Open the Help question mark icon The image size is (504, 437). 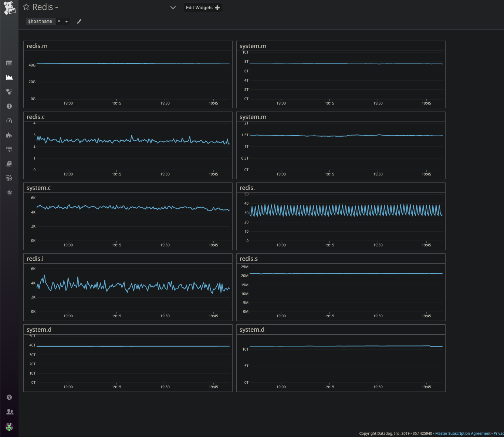point(9,397)
